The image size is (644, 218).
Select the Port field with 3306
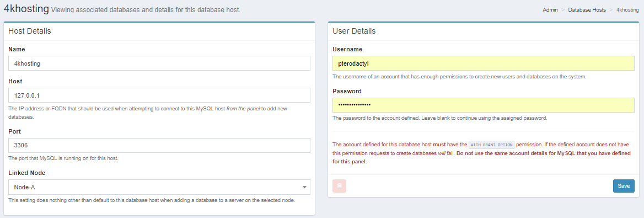(x=159, y=146)
